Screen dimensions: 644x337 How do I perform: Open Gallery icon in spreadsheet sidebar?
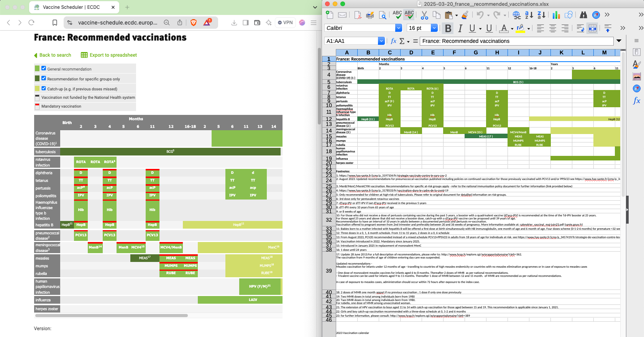point(637,76)
